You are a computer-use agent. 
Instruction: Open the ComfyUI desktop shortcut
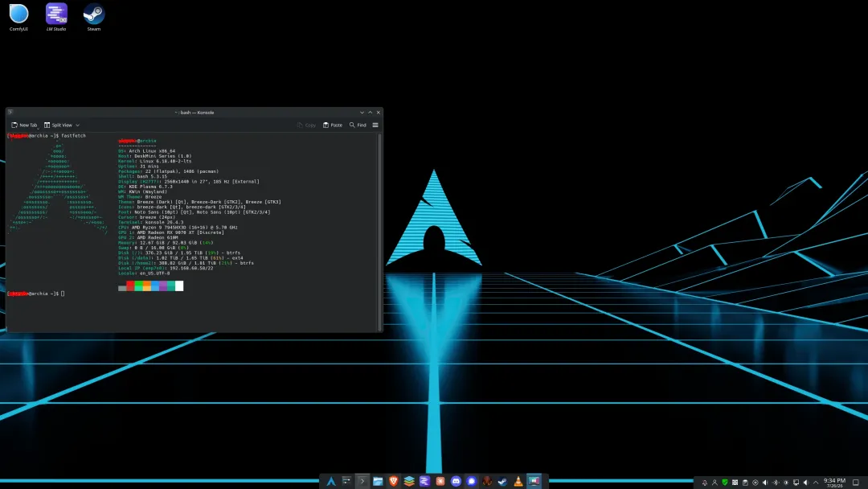coord(18,17)
